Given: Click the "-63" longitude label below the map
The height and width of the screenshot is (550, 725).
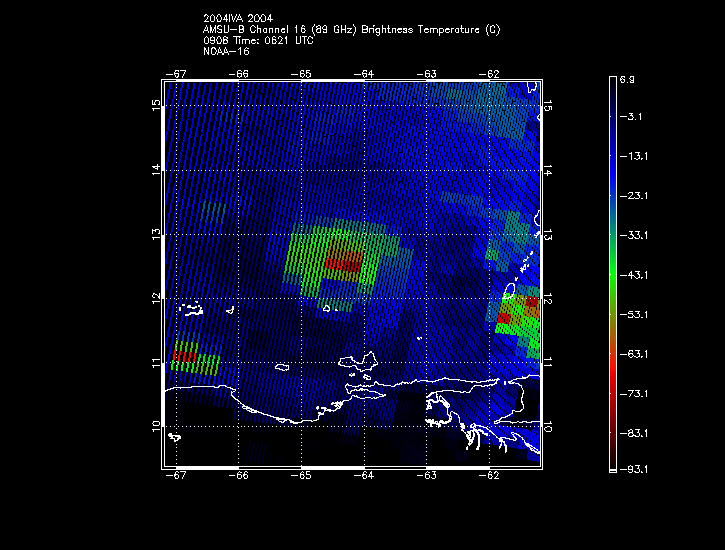Looking at the screenshot, I should coord(426,476).
